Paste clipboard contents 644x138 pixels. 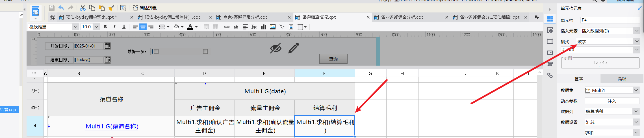pyautogui.click(x=102, y=8)
